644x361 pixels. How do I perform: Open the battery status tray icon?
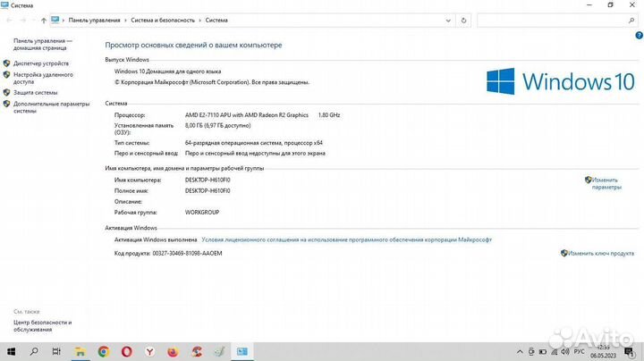543,352
